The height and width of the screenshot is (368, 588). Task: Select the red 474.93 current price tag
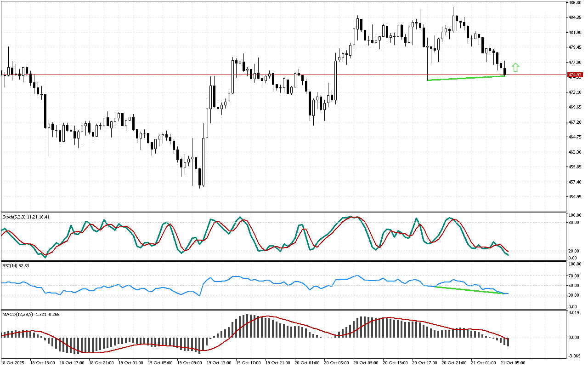point(575,75)
